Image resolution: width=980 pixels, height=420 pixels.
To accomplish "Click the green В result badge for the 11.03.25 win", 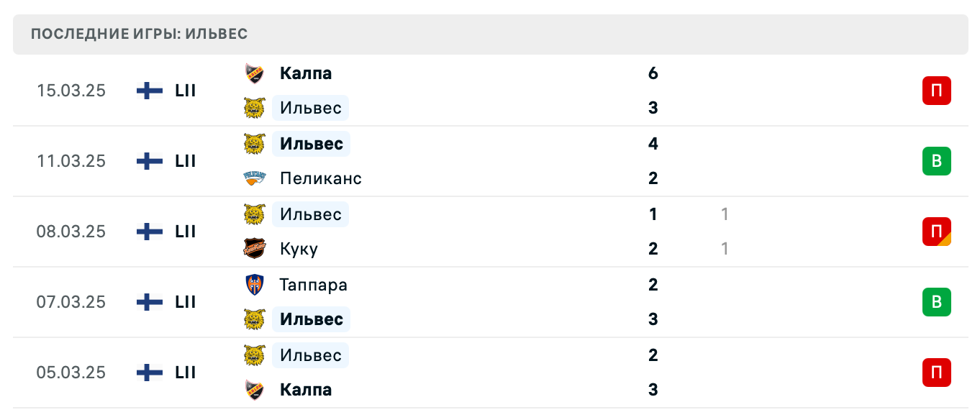I will click(x=936, y=161).
